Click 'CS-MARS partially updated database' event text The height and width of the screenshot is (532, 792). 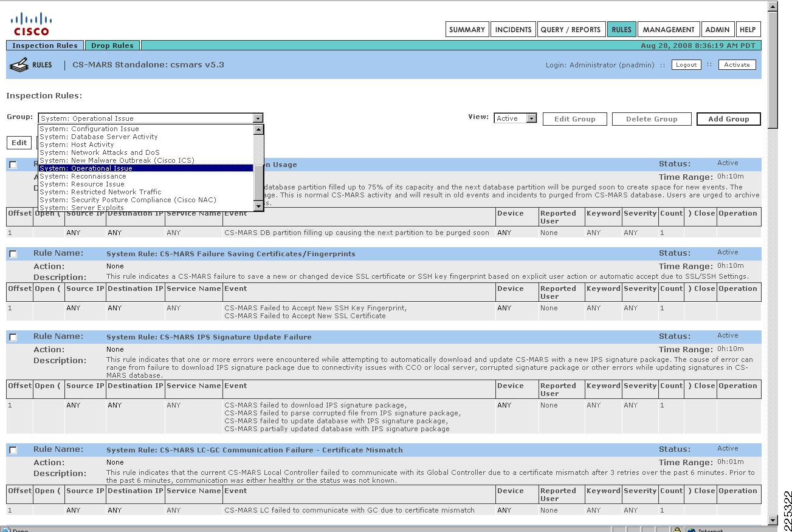tap(337, 429)
